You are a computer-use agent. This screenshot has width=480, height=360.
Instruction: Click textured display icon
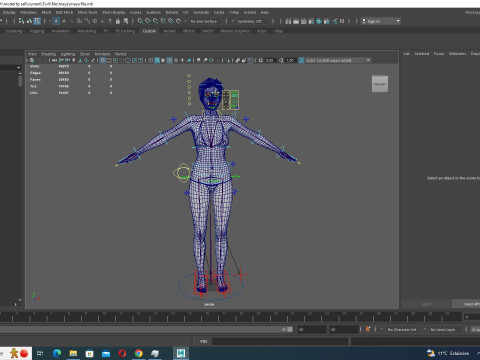point(176,60)
